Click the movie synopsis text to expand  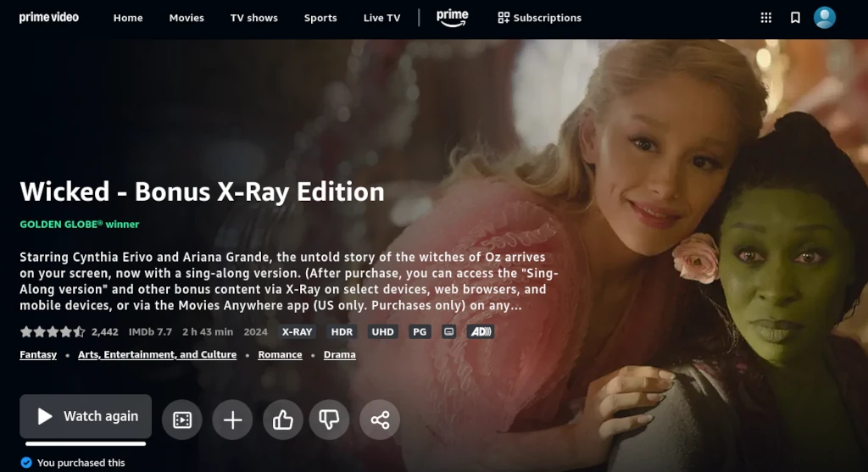(x=289, y=281)
